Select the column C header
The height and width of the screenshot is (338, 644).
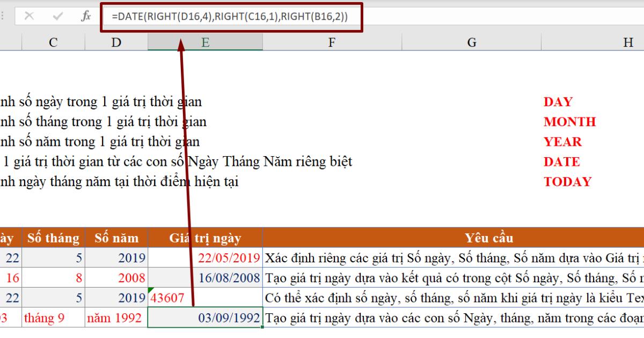coord(53,41)
